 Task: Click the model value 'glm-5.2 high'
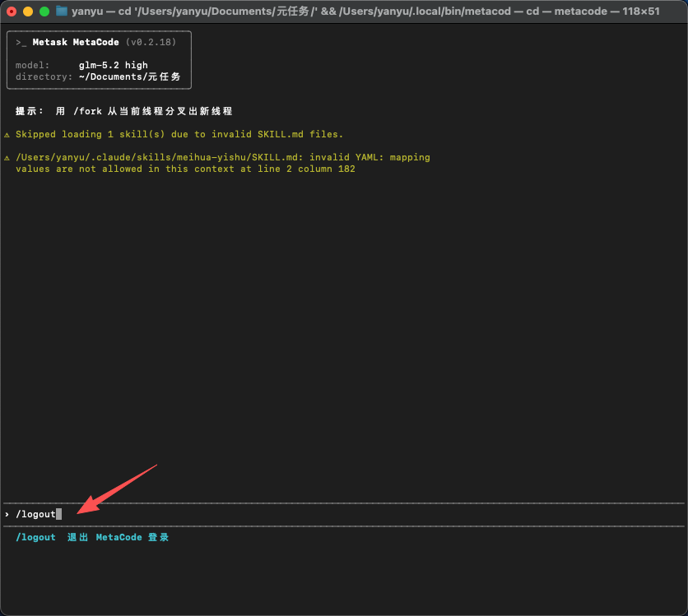[114, 65]
